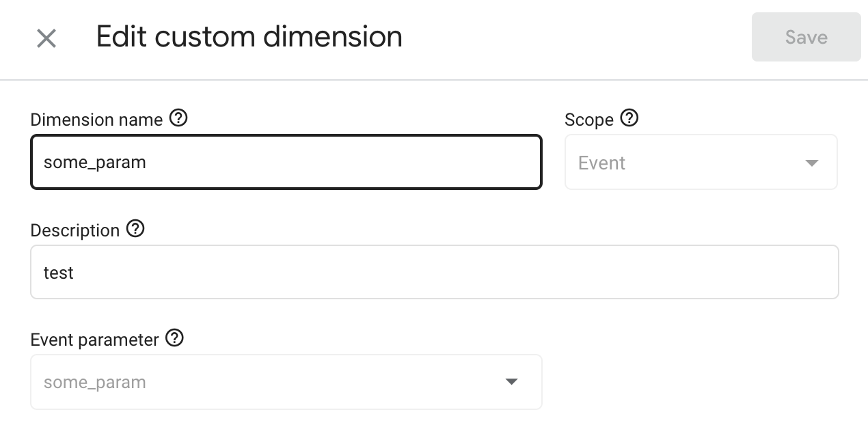Open the Scope dropdown showing Event
This screenshot has height=425, width=868.
701,162
